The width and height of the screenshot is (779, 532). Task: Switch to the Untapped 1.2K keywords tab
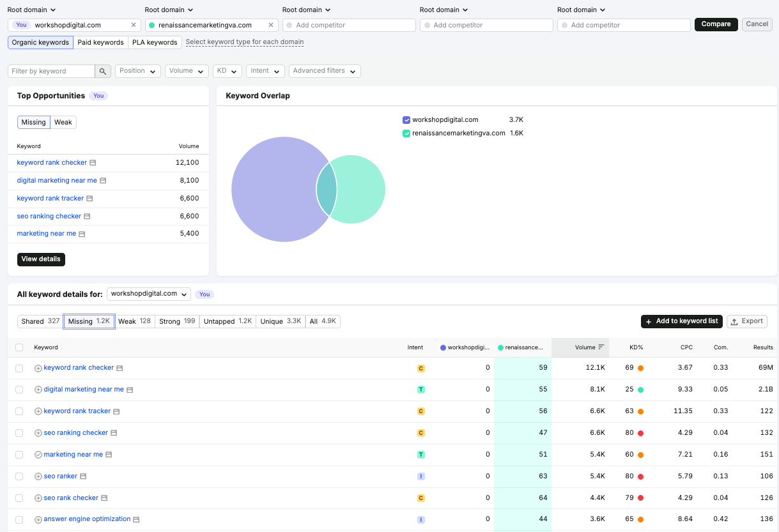click(228, 321)
